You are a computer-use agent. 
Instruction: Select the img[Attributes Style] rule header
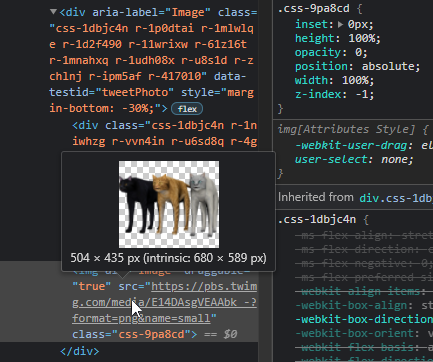[x=353, y=129]
